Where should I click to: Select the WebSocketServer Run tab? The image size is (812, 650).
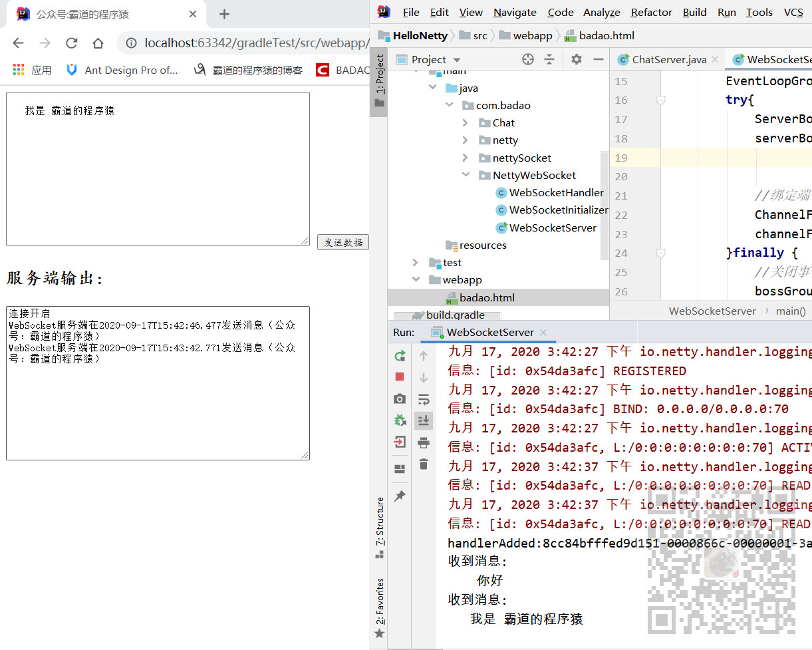click(x=490, y=332)
